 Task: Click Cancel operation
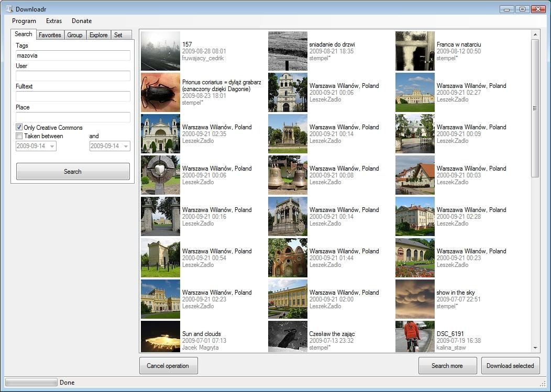click(x=168, y=365)
